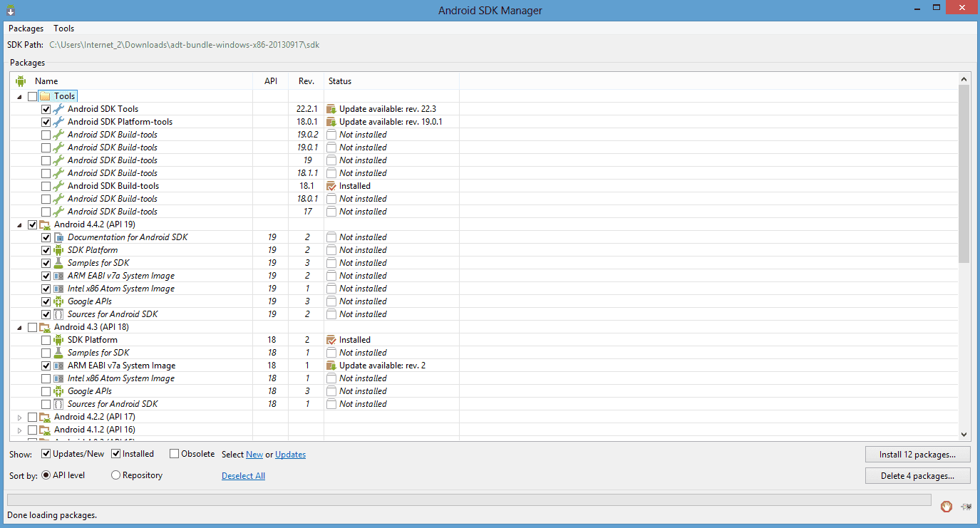Click the system menu icon in the title bar
Image resolution: width=980 pixels, height=528 pixels.
click(x=11, y=10)
